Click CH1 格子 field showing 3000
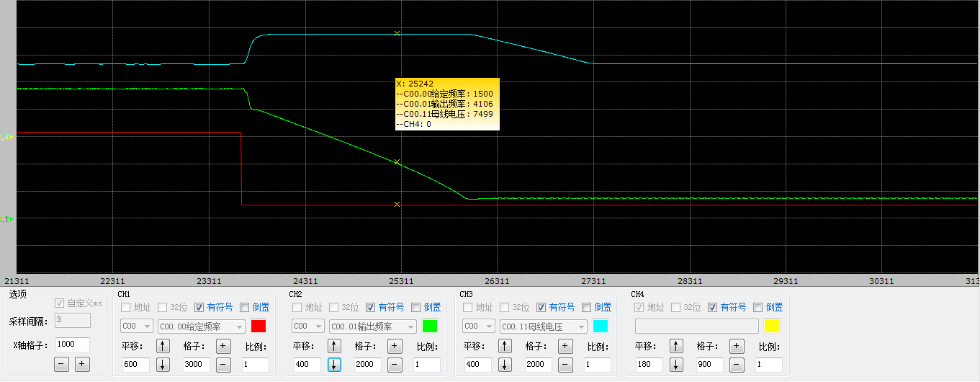 point(197,365)
